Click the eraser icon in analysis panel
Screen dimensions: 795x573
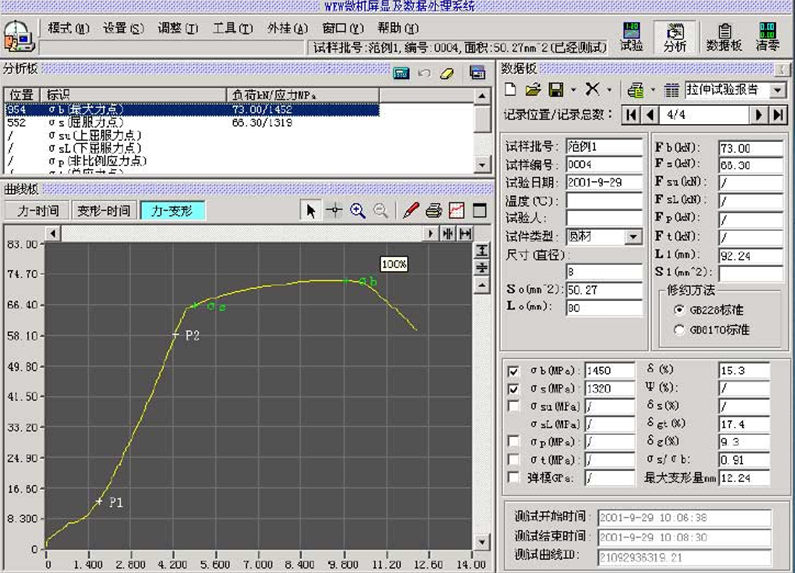click(x=447, y=73)
